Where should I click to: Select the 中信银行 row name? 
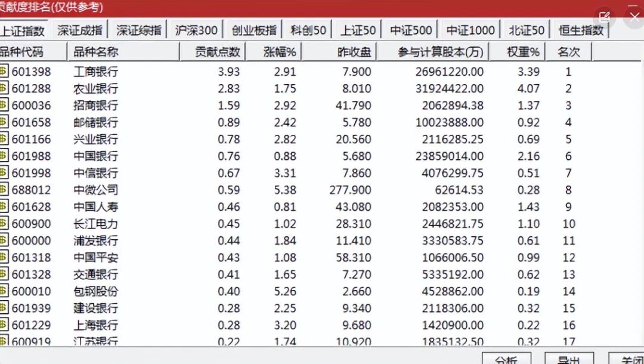click(95, 172)
